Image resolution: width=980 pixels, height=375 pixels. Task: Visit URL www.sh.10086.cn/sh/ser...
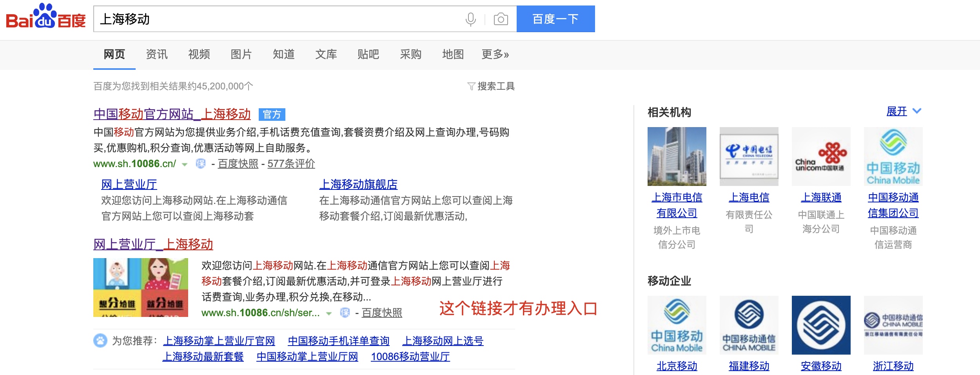[x=260, y=313]
